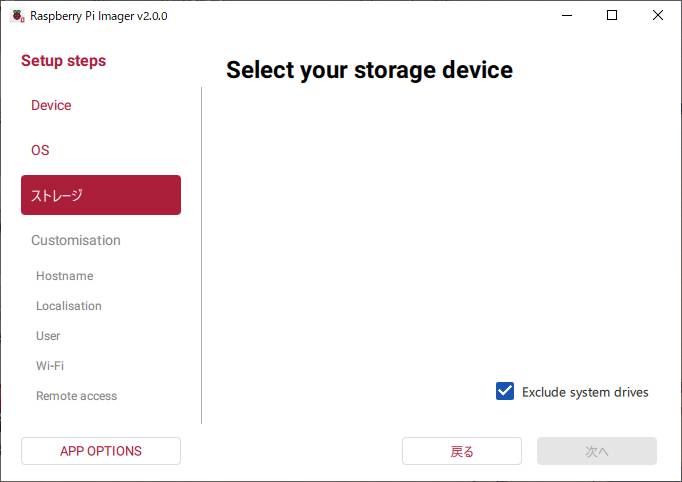Click the Raspberry Pi logo in title bar
Viewport: 682px width, 482px height.
point(17,16)
